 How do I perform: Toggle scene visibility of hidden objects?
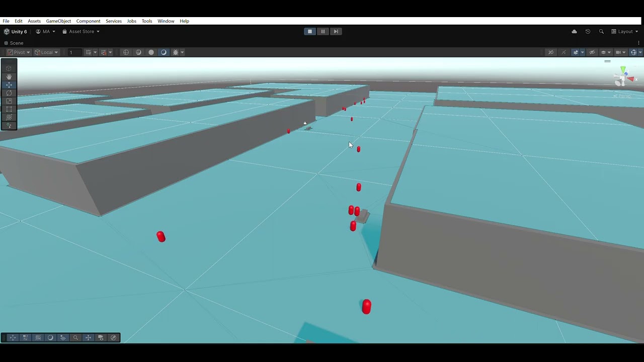coord(592,52)
